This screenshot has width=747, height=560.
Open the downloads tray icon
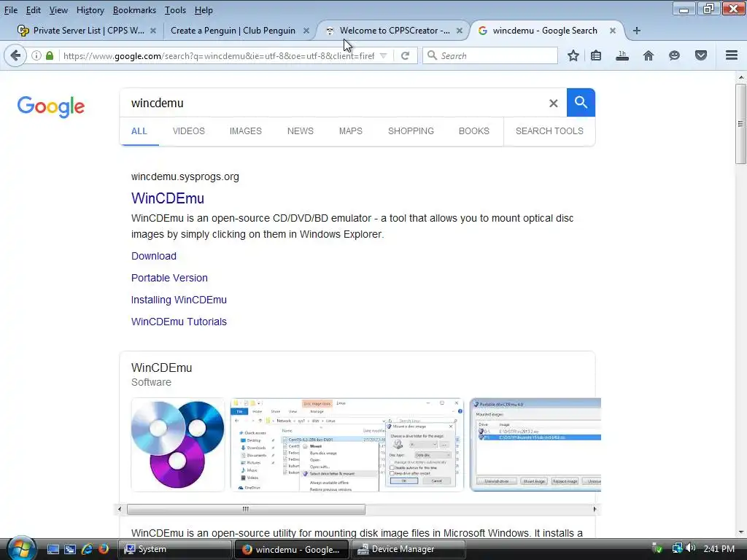[x=622, y=55]
